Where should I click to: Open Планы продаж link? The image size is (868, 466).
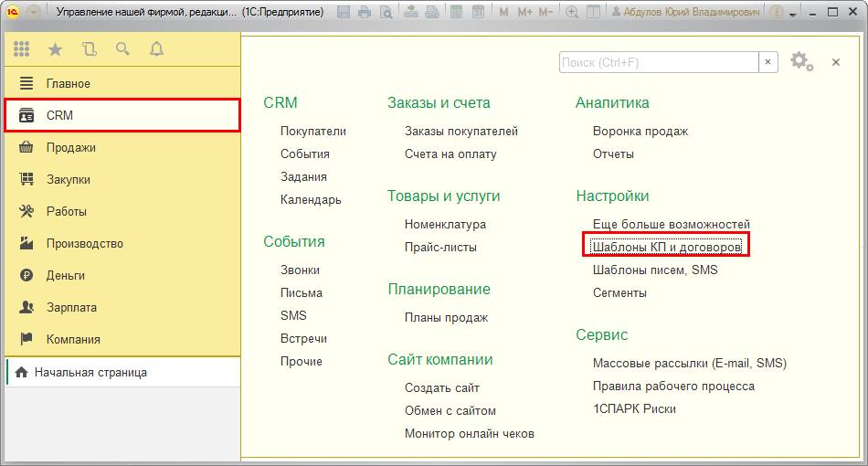tap(446, 318)
